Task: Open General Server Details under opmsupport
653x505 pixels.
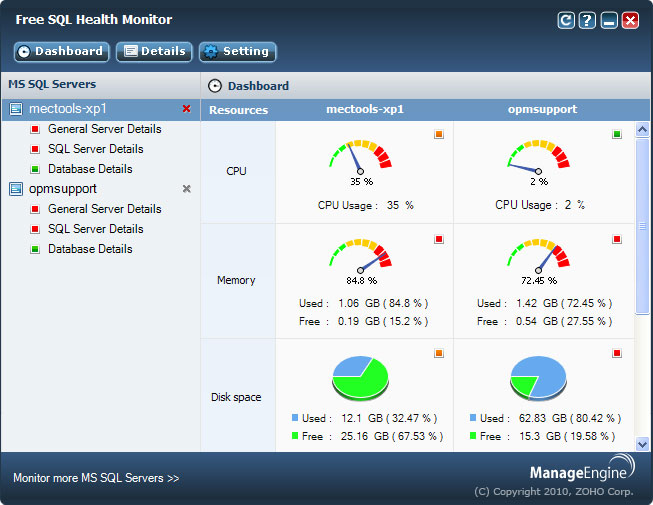Action: pos(105,209)
